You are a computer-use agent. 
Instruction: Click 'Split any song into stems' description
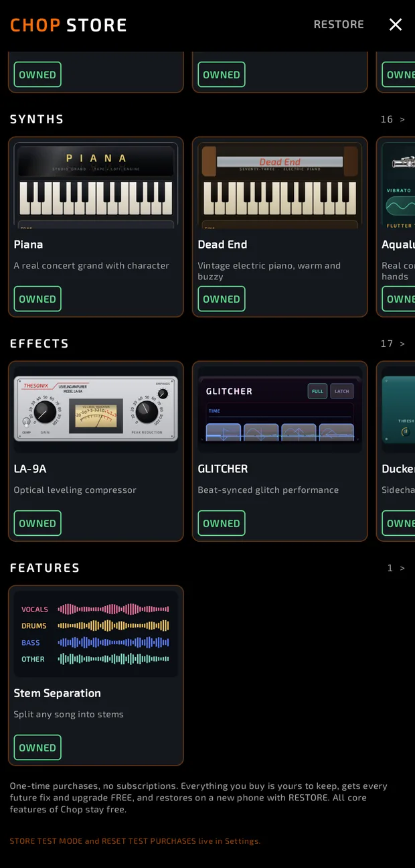(x=69, y=715)
